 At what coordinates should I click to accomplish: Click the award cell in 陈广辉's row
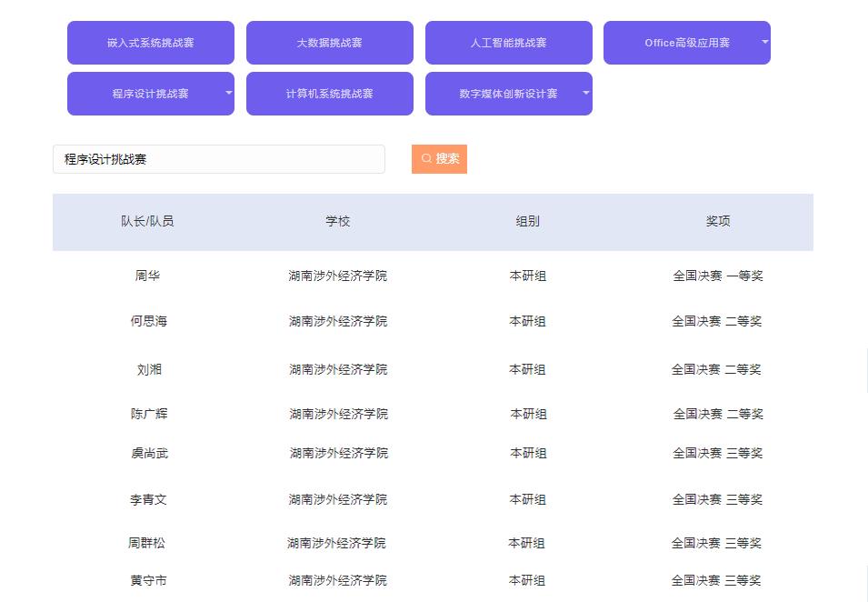718,414
